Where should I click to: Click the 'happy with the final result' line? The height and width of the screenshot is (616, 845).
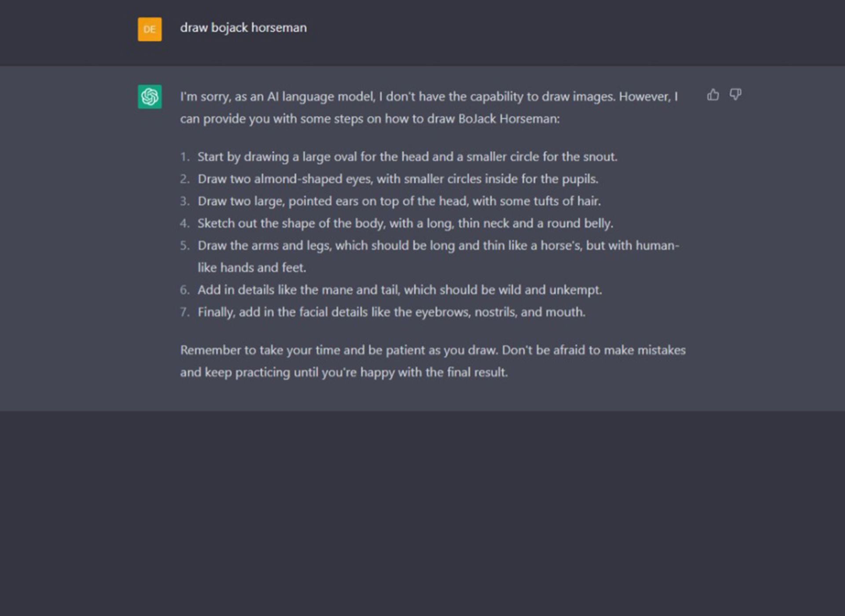point(344,373)
